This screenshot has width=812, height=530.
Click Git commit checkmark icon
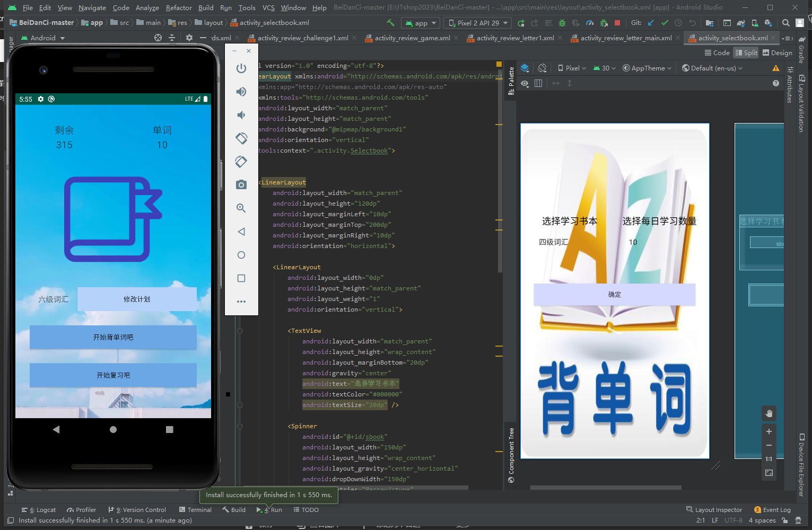click(665, 23)
